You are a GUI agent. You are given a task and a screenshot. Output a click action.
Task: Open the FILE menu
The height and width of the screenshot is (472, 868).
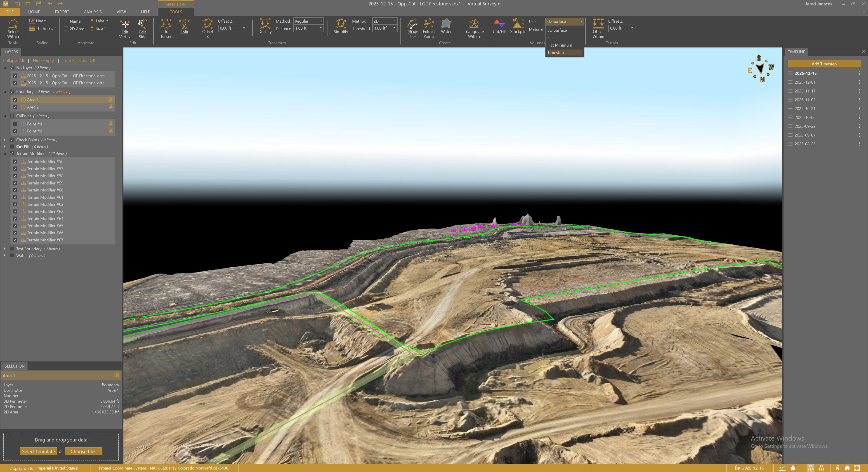coord(10,12)
